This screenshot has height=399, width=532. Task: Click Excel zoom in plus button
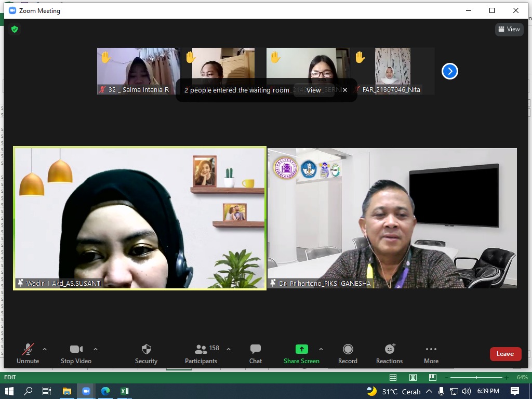[x=507, y=377]
